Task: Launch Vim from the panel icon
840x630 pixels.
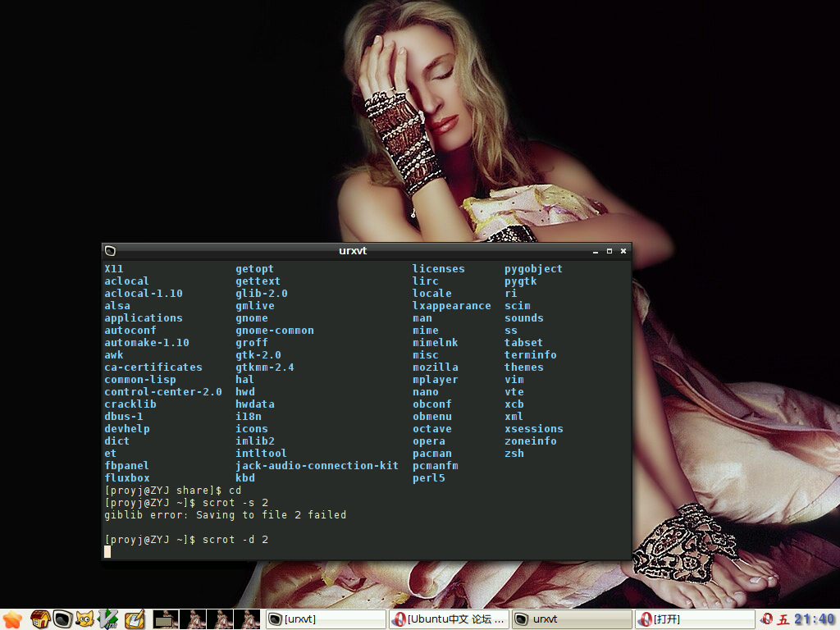Action: pos(108,619)
